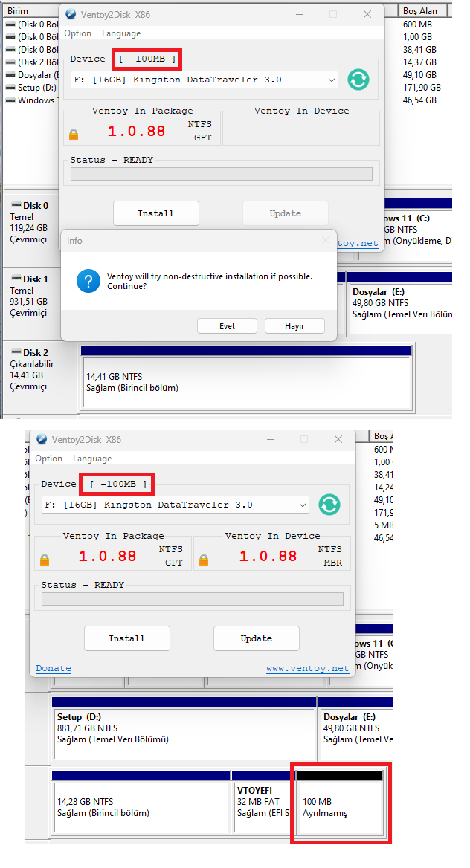Open the www.ventoy.net link in lower window
470x868 pixels.
click(308, 668)
